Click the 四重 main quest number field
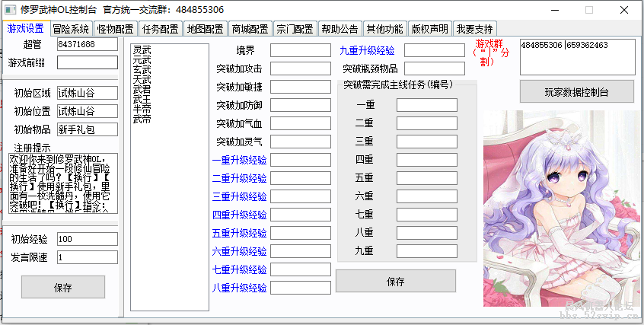The height and width of the screenshot is (325, 644). click(x=427, y=160)
